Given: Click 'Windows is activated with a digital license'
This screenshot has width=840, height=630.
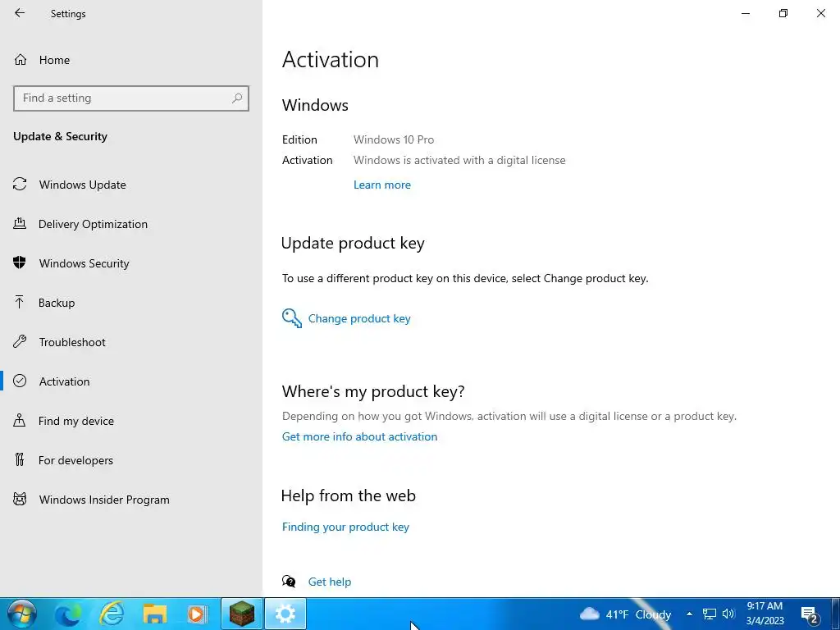Looking at the screenshot, I should point(459,160).
